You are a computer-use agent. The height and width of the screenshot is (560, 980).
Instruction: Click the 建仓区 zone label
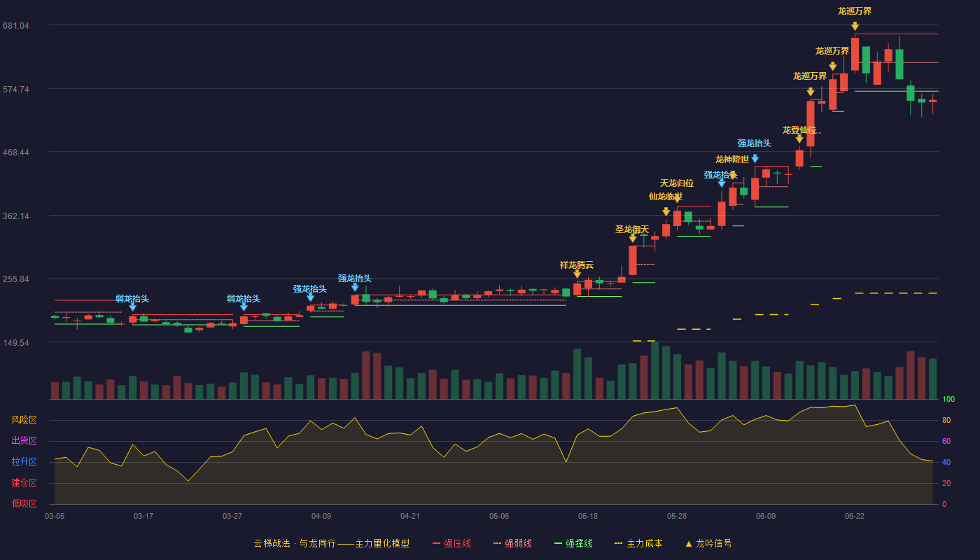coord(24,483)
